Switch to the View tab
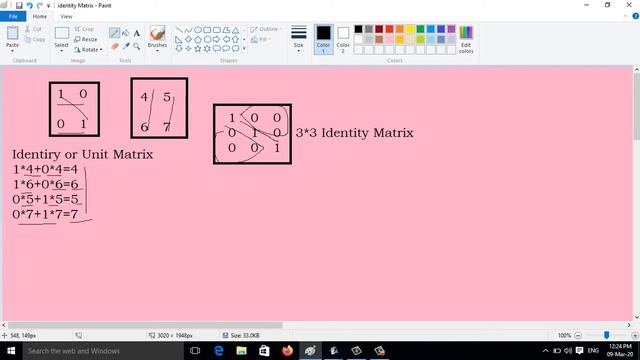Image resolution: width=640 pixels, height=360 pixels. pyautogui.click(x=66, y=16)
